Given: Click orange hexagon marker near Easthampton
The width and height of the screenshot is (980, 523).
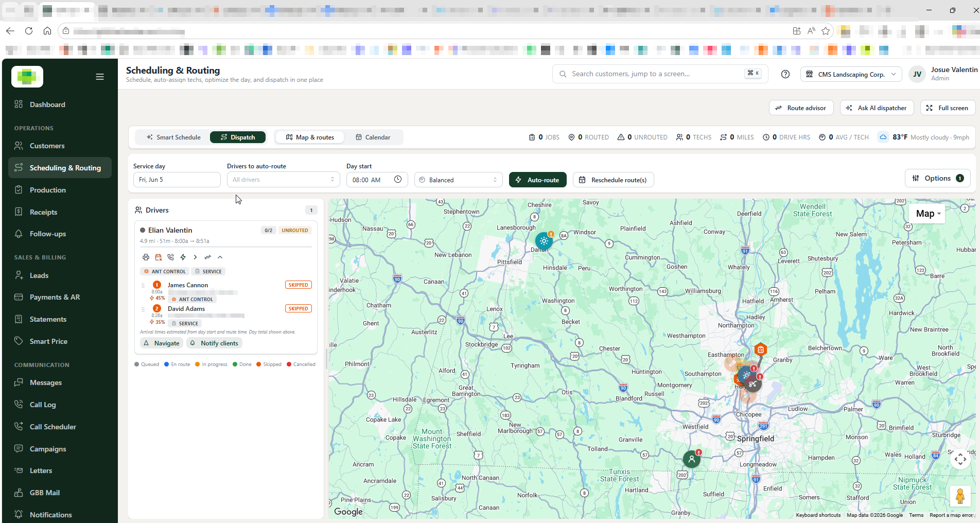Looking at the screenshot, I should coord(760,350).
